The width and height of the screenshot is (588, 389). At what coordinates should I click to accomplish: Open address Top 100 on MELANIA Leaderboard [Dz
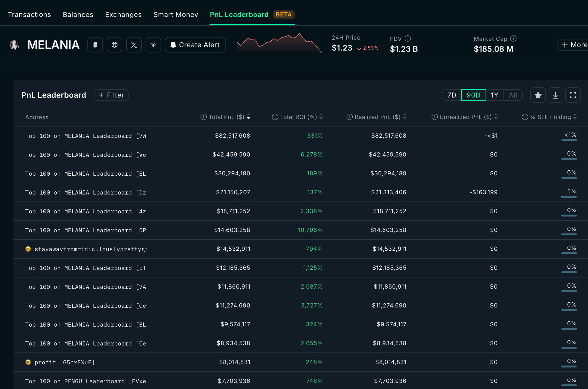(x=86, y=193)
